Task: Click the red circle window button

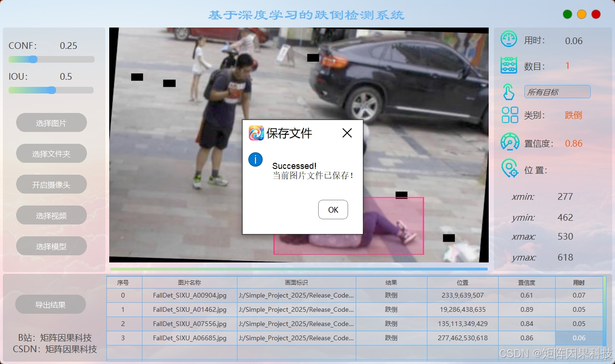Action: click(596, 14)
